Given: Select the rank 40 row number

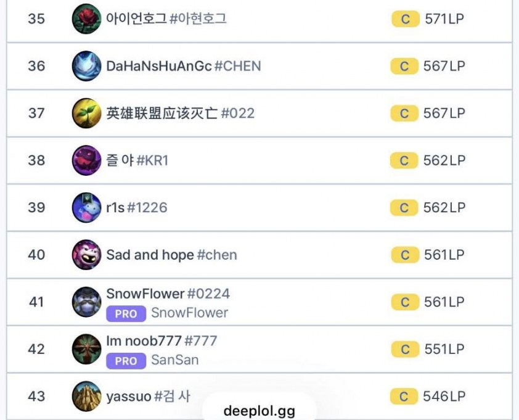Looking at the screenshot, I should (36, 255).
